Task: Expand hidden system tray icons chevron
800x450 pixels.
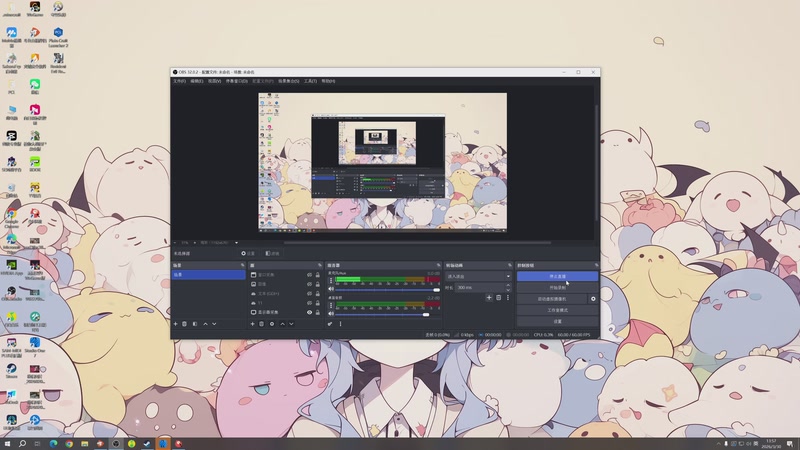Action: coord(718,444)
